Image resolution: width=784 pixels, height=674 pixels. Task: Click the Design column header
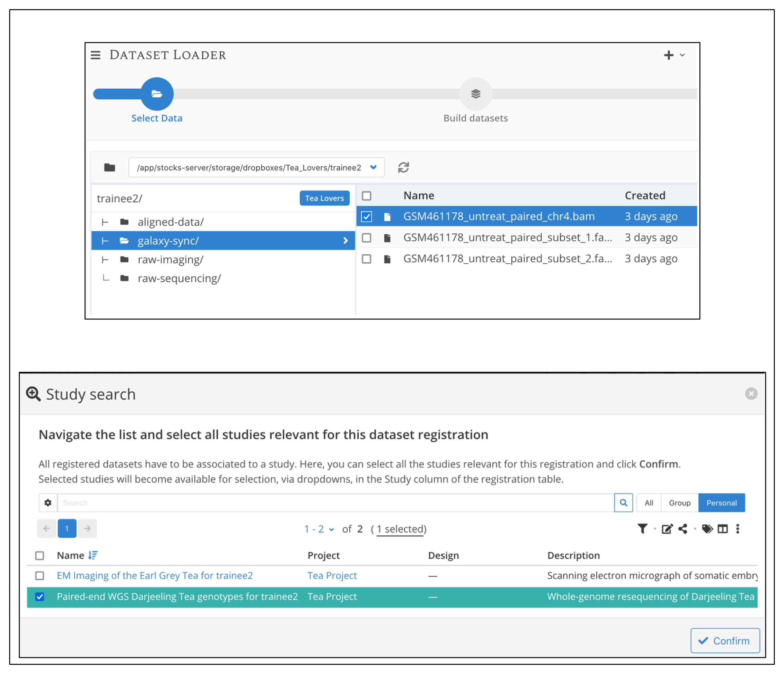click(443, 556)
